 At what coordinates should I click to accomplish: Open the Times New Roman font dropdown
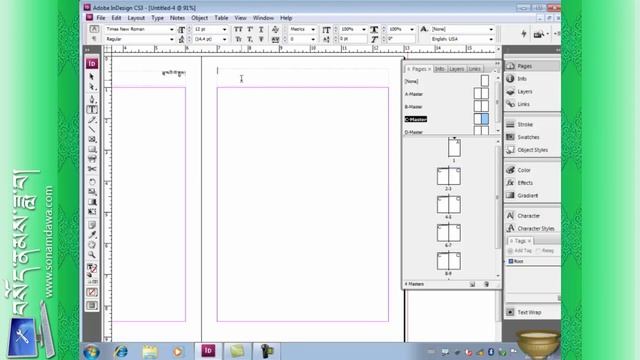pos(171,29)
